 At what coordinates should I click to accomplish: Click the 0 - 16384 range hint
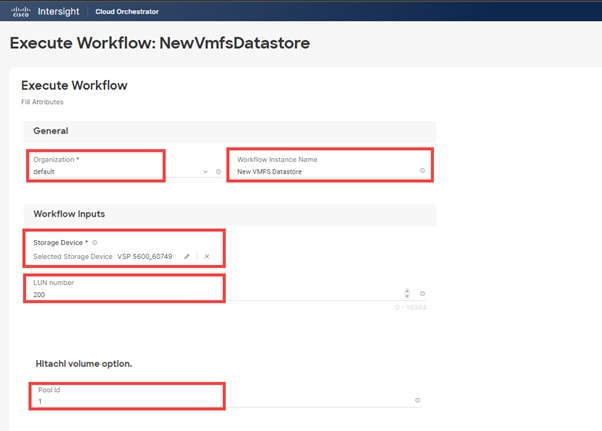410,307
